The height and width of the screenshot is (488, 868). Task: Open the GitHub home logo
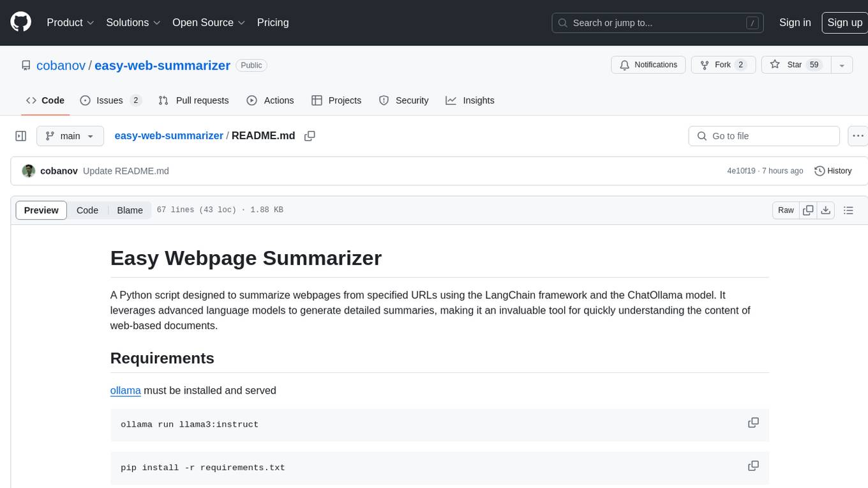click(20, 22)
